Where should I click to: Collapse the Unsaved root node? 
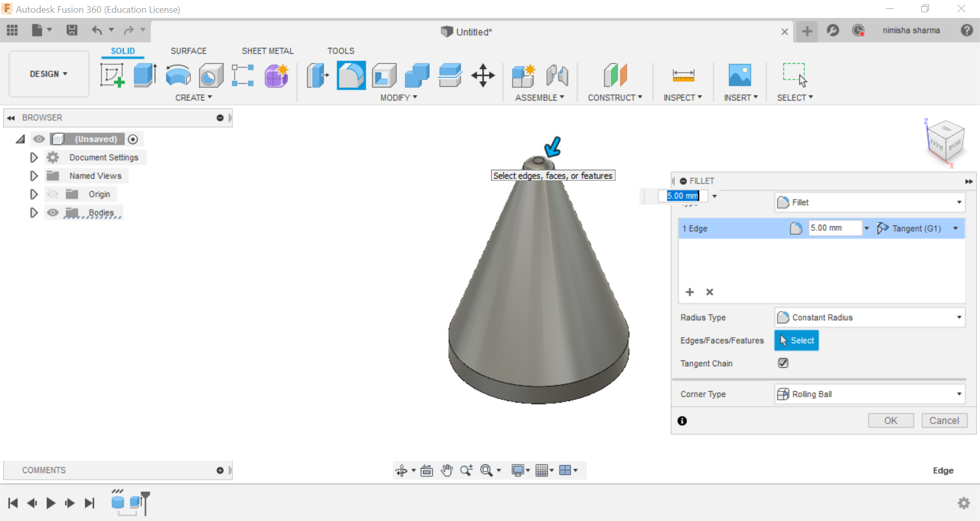pyautogui.click(x=20, y=139)
